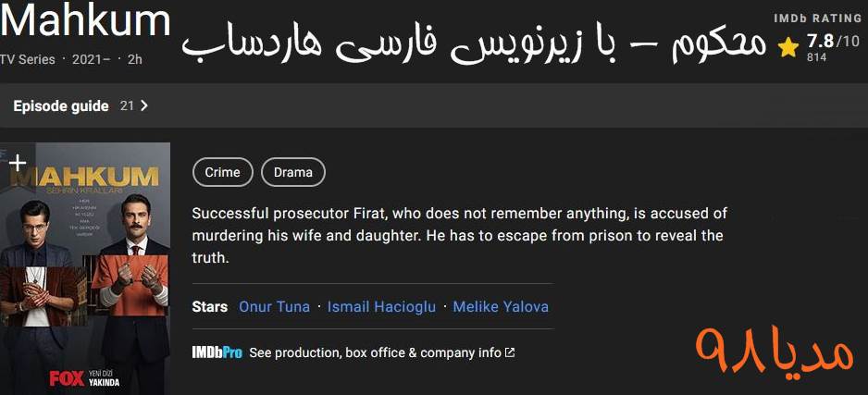Click the 2021– release year
The width and height of the screenshot is (868, 395).
[x=93, y=60]
